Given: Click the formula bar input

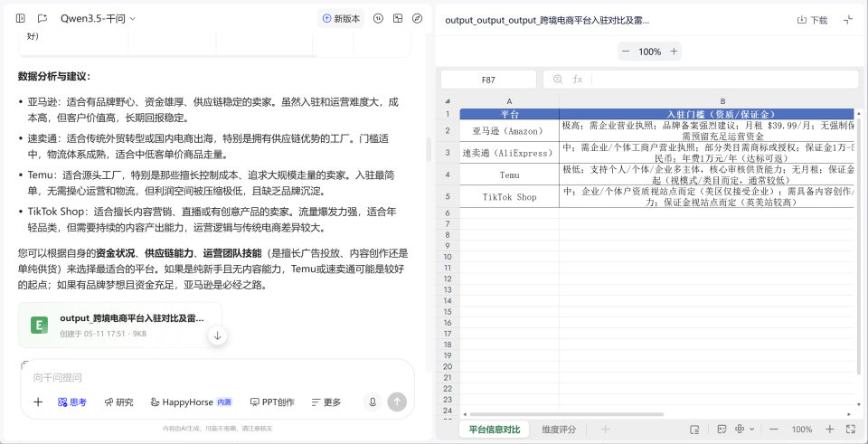Looking at the screenshot, I should (724, 80).
